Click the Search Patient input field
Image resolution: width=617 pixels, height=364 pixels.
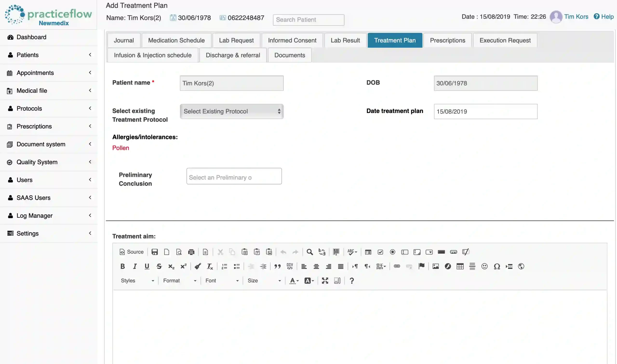[308, 20]
